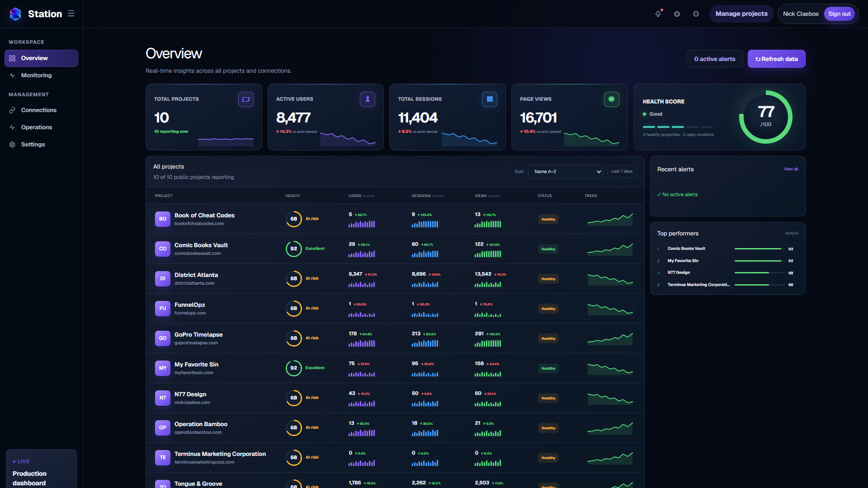
Task: Open Monitoring in the sidebar
Action: coord(41,75)
